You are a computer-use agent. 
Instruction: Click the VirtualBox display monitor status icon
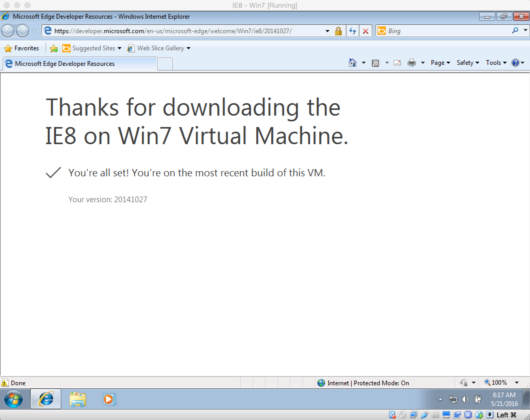pyautogui.click(x=446, y=415)
